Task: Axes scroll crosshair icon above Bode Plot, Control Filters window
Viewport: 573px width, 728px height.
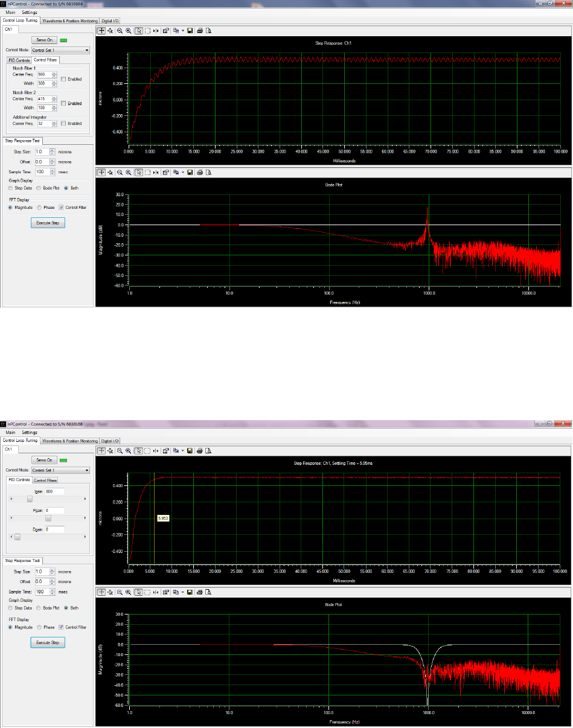Action: [101, 172]
